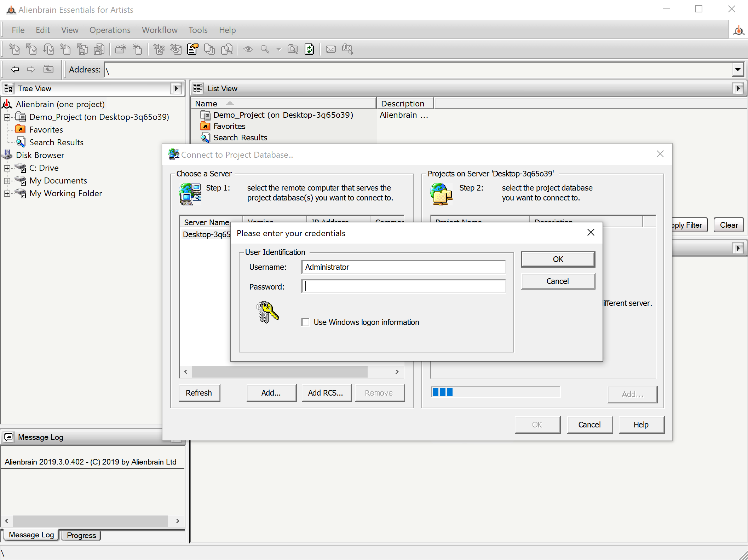Enable Use Windows logon information checkbox
The width and height of the screenshot is (748, 560).
305,322
